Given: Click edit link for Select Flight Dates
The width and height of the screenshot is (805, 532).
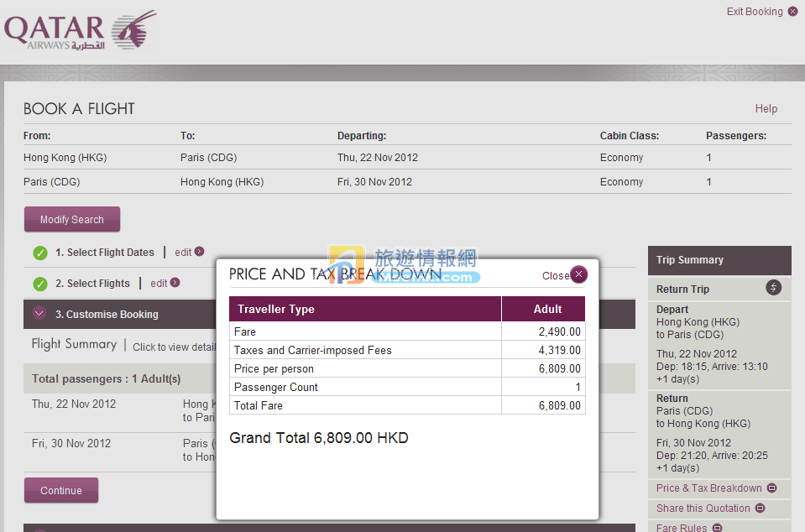Looking at the screenshot, I should (x=183, y=252).
